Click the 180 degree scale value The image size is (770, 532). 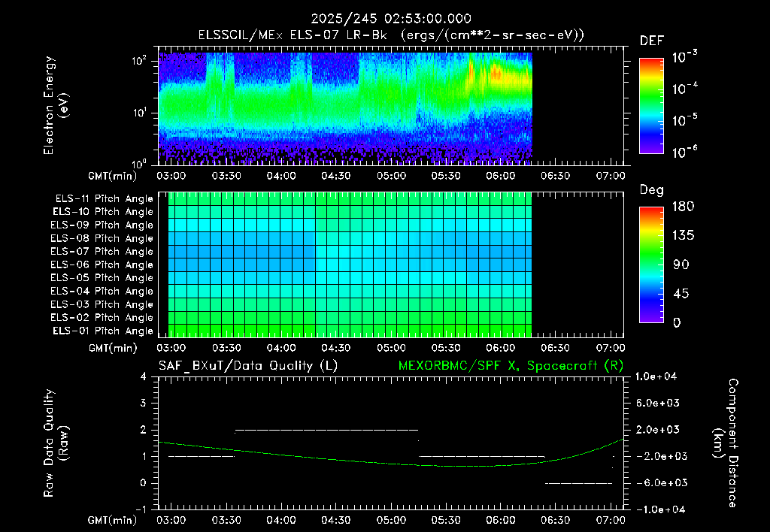pyautogui.click(x=683, y=207)
